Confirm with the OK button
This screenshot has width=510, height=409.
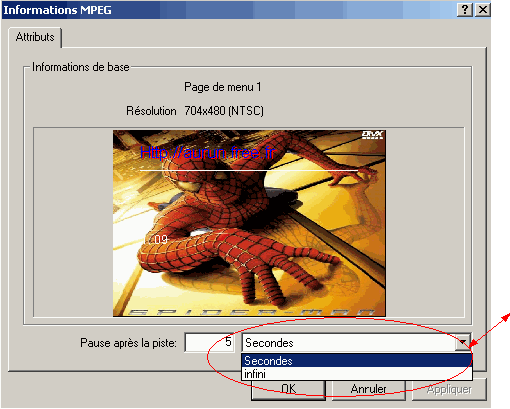[288, 389]
